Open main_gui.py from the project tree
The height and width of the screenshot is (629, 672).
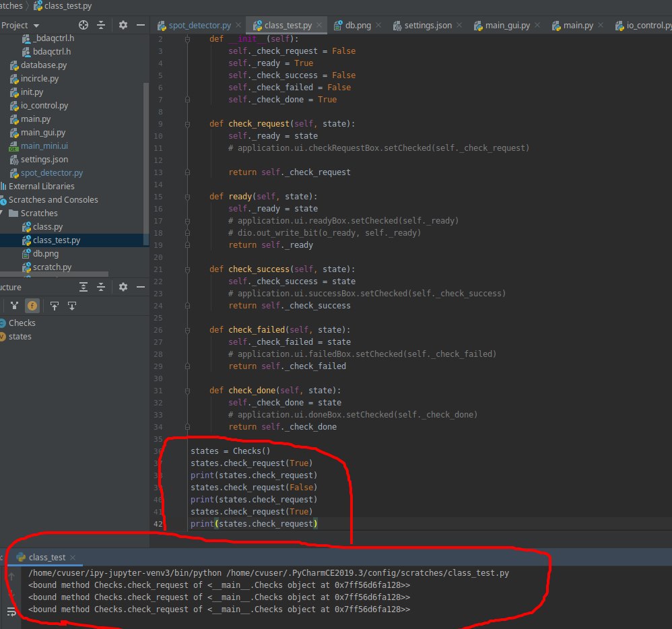(42, 133)
